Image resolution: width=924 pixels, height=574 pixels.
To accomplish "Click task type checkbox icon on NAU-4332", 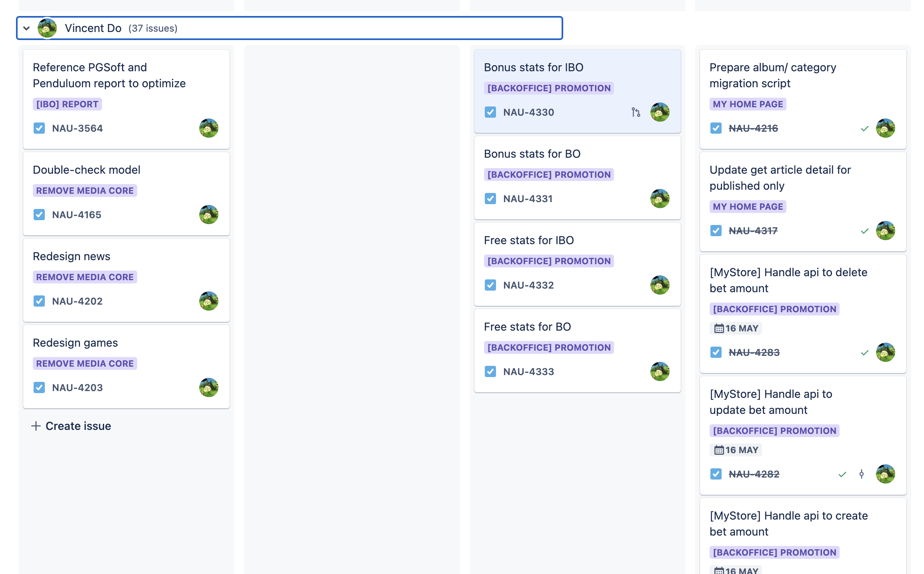I will pyautogui.click(x=490, y=285).
